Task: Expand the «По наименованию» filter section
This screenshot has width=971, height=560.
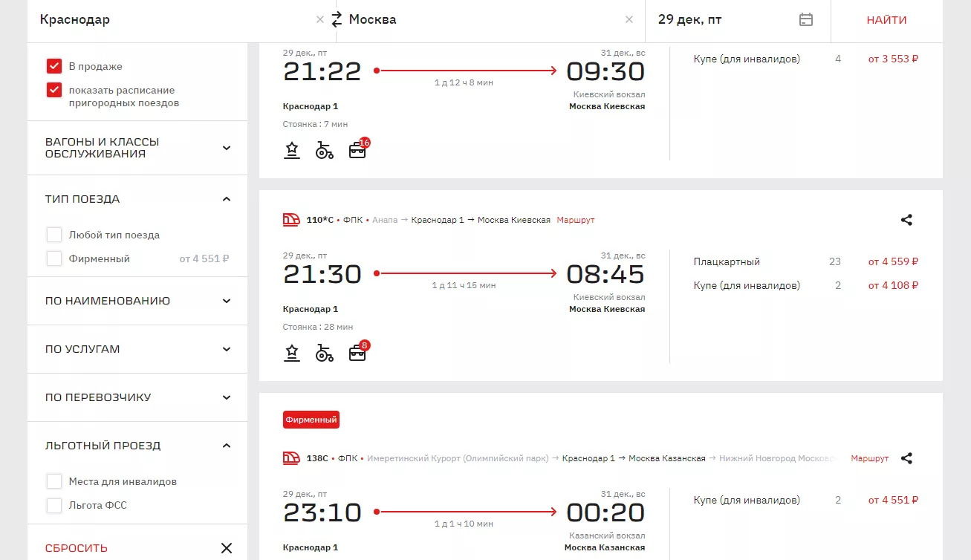Action: (x=227, y=301)
